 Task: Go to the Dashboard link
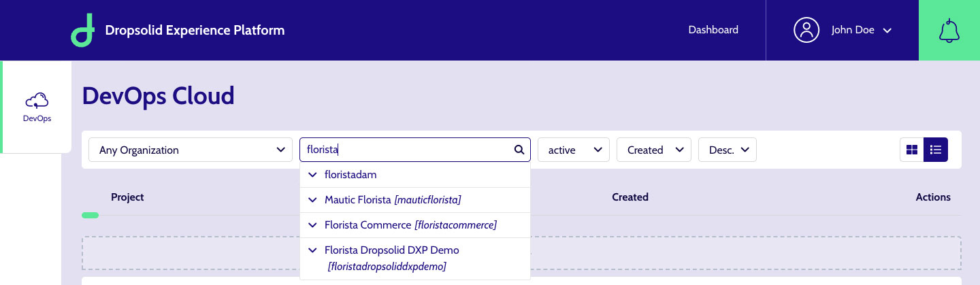click(x=713, y=30)
